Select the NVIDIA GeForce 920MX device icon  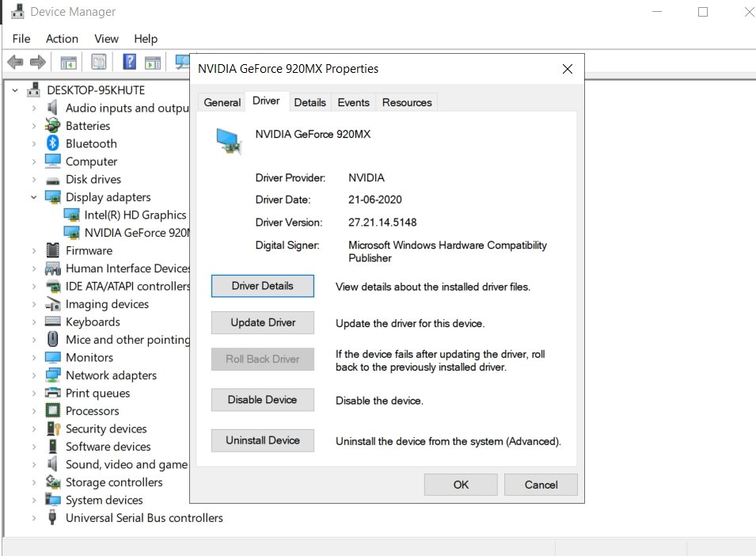[x=71, y=232]
